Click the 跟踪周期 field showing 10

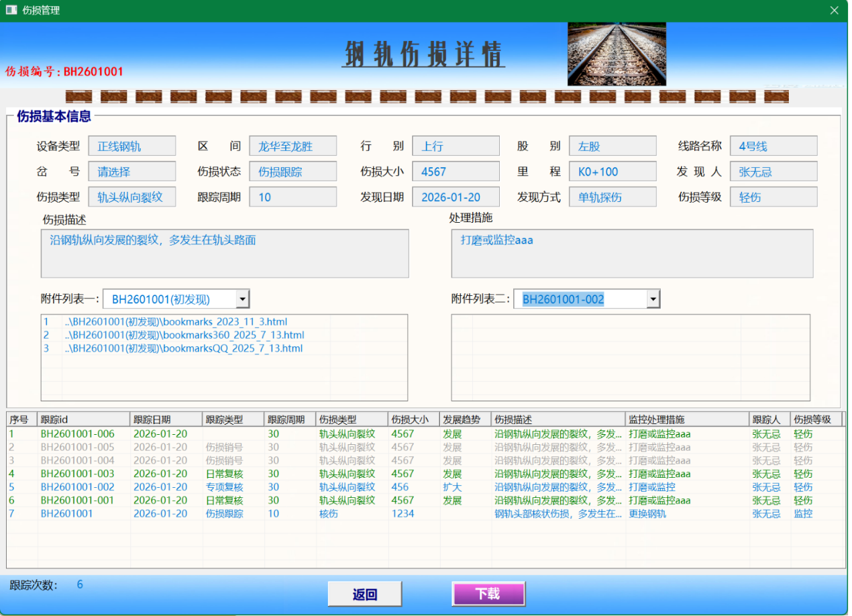(293, 197)
